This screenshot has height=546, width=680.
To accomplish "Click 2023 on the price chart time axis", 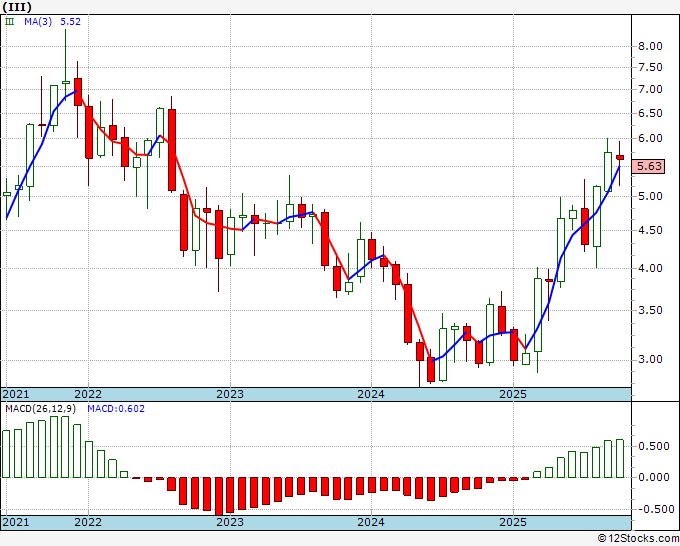I will (230, 394).
